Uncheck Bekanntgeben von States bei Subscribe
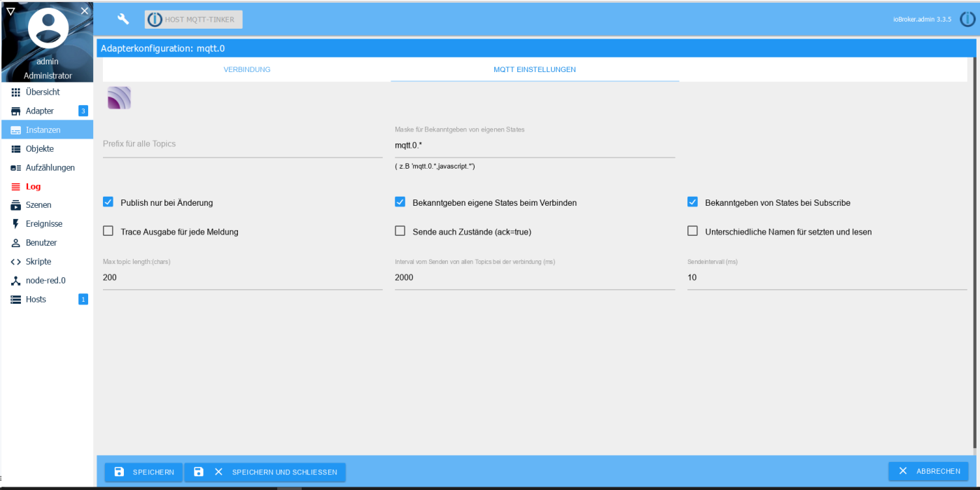The width and height of the screenshot is (980, 490). click(692, 202)
